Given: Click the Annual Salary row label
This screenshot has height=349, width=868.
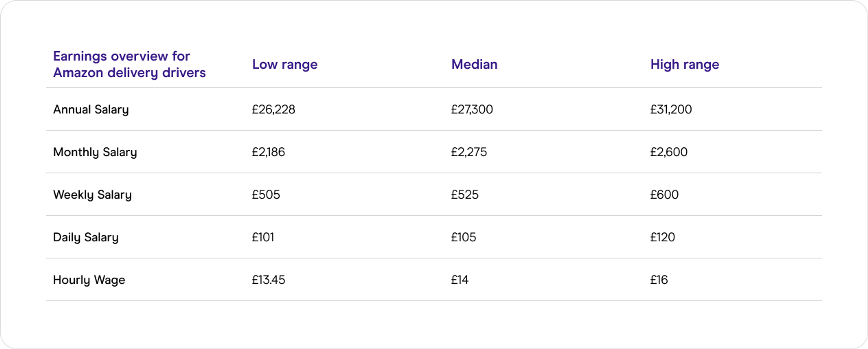Looking at the screenshot, I should coord(91,110).
